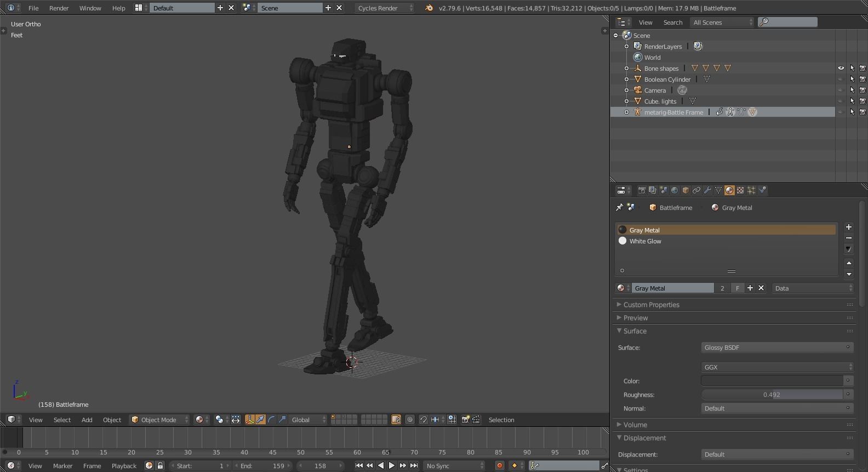This screenshot has width=868, height=472.
Task: Open the Cycles Render engine dropdown
Action: point(385,8)
